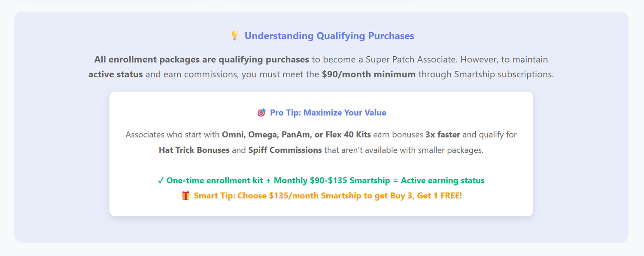Click the lightbulb icon beside the section heading
The width and height of the screenshot is (644, 256).
234,36
